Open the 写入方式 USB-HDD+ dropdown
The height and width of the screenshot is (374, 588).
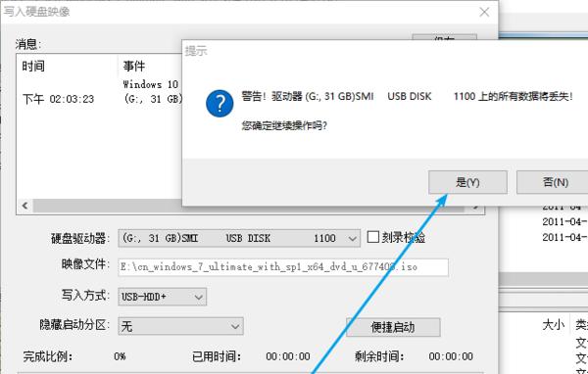pos(162,297)
